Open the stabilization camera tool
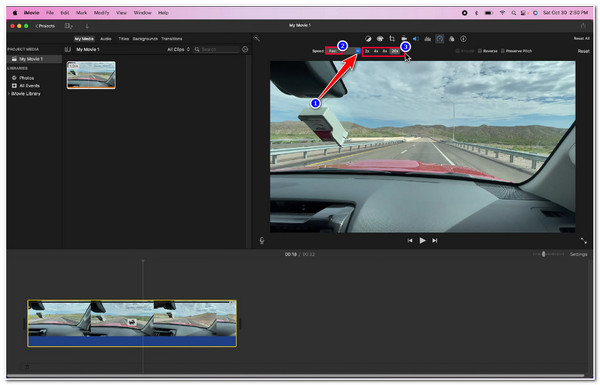Viewport: 600px width, 385px height. (404, 39)
